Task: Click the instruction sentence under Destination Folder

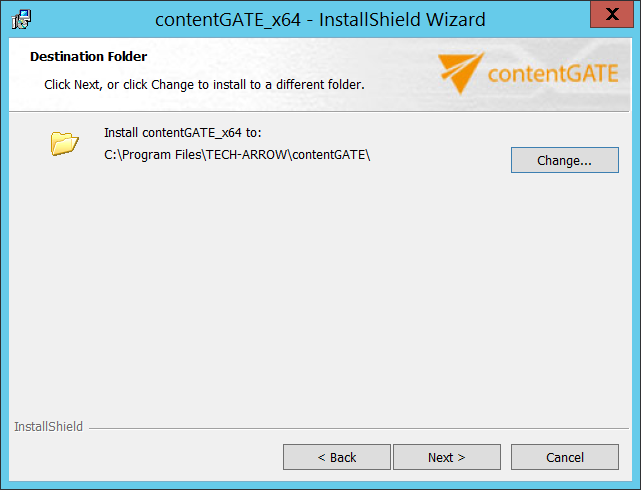Action: [204, 85]
